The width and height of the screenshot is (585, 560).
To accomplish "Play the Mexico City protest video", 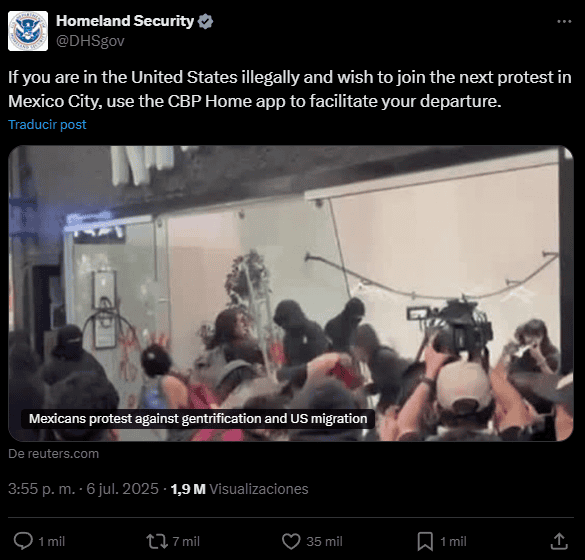I will click(x=291, y=293).
